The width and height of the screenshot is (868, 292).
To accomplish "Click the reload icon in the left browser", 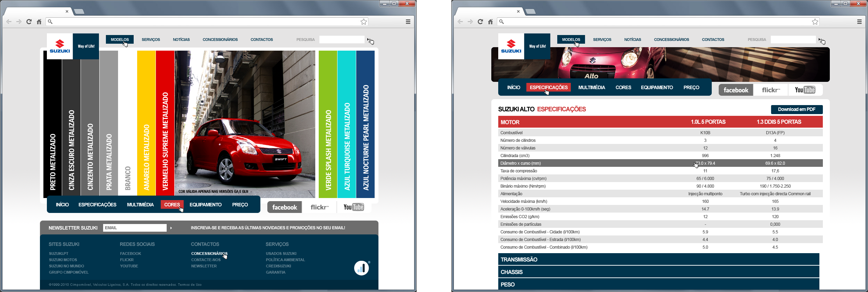I will (29, 22).
